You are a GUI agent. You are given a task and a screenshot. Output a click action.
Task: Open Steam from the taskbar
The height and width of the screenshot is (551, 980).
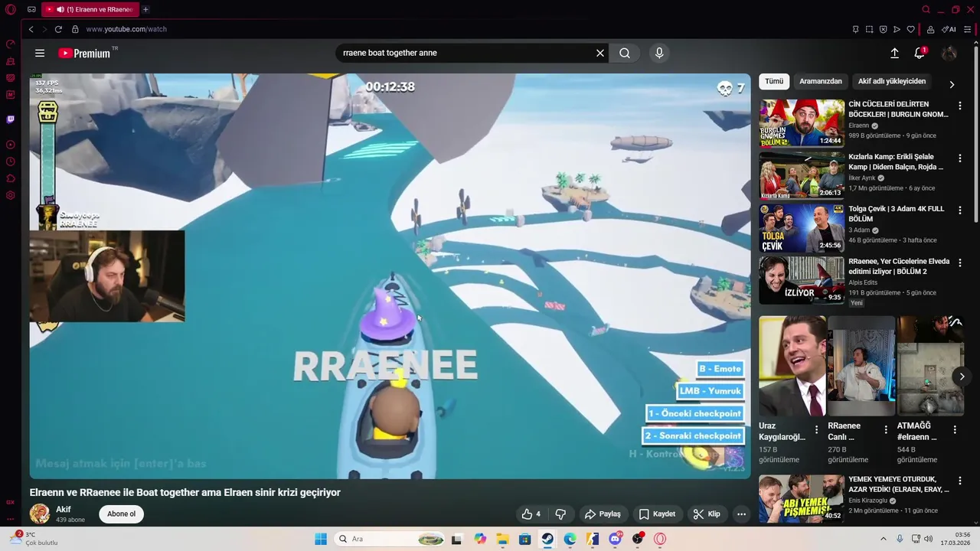click(547, 539)
